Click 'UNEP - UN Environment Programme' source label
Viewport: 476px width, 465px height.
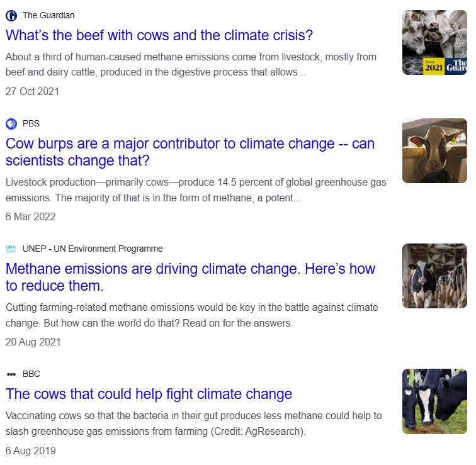pos(93,249)
